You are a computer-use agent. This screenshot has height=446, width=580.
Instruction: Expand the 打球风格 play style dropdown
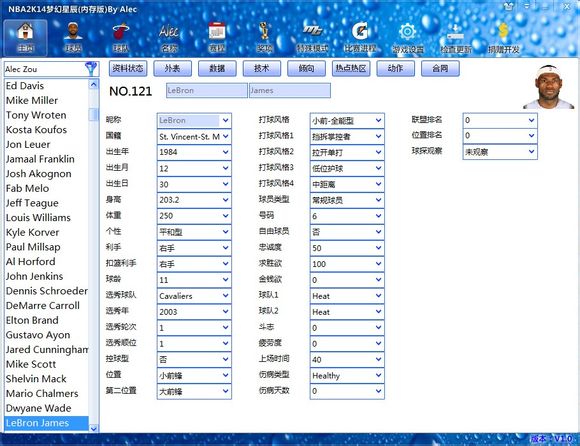click(x=347, y=121)
